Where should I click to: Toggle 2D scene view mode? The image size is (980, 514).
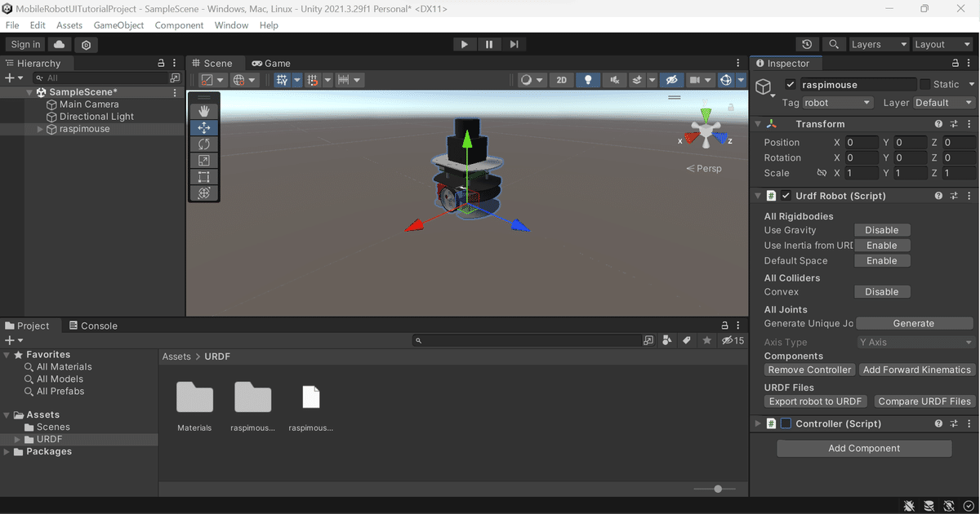click(561, 80)
